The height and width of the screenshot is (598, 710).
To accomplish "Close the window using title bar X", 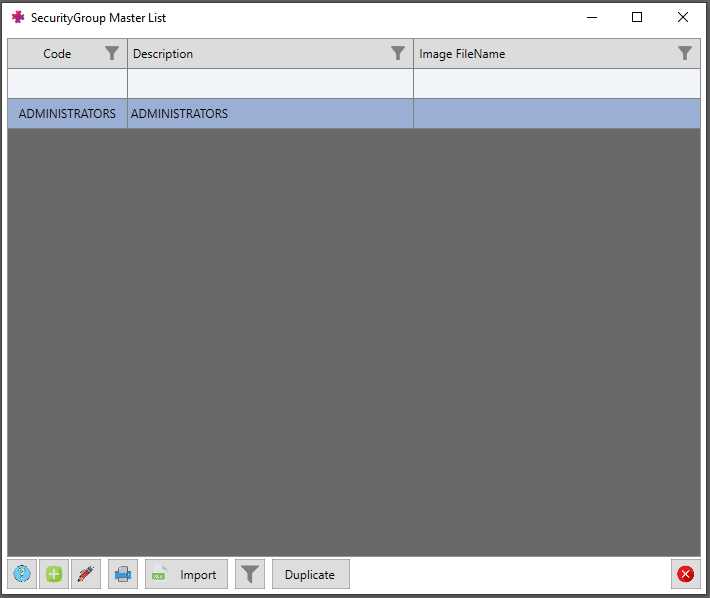I will tap(683, 17).
